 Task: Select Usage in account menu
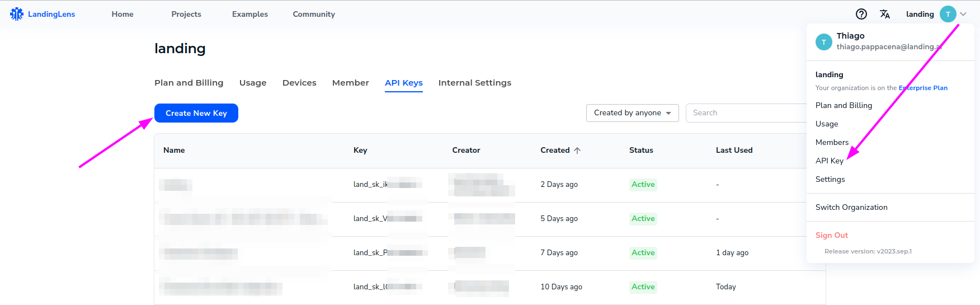pyautogui.click(x=827, y=124)
